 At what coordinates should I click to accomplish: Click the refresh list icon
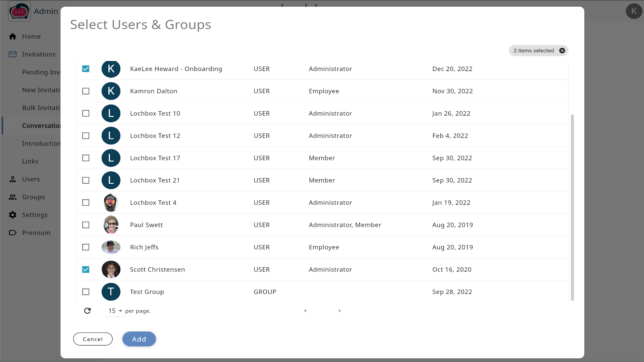pos(87,311)
